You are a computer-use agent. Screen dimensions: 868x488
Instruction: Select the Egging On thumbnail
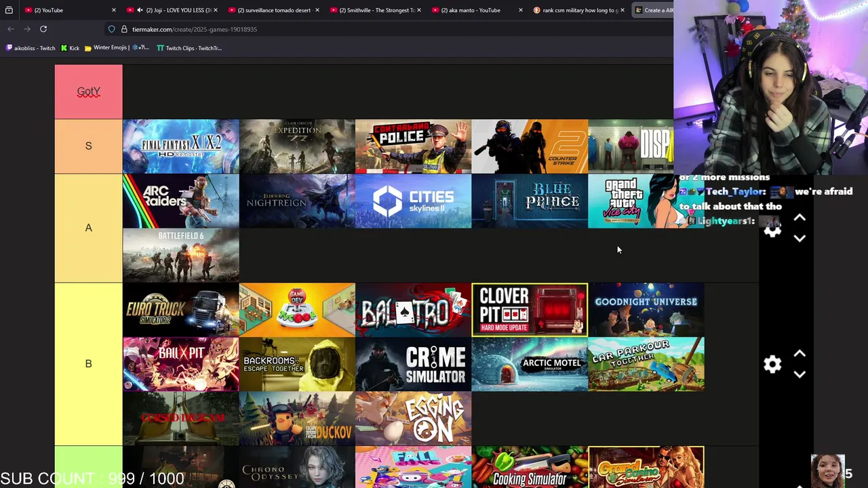tap(414, 419)
